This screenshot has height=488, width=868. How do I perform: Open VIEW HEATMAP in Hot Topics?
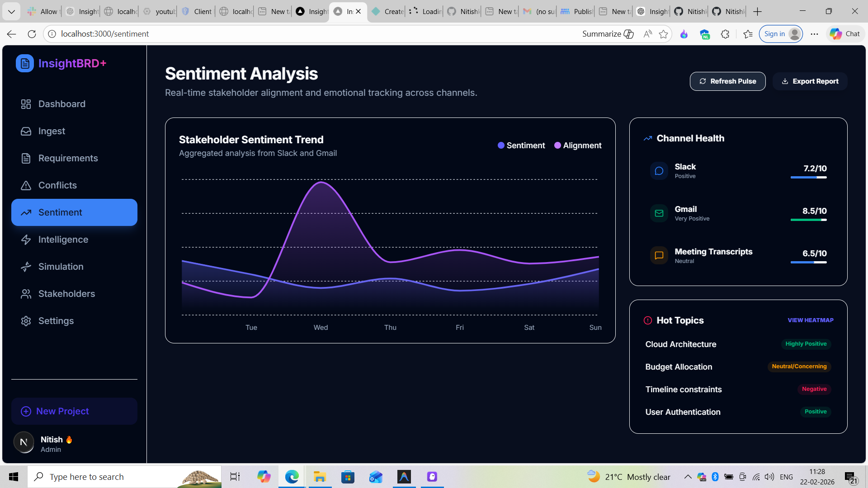coord(811,320)
